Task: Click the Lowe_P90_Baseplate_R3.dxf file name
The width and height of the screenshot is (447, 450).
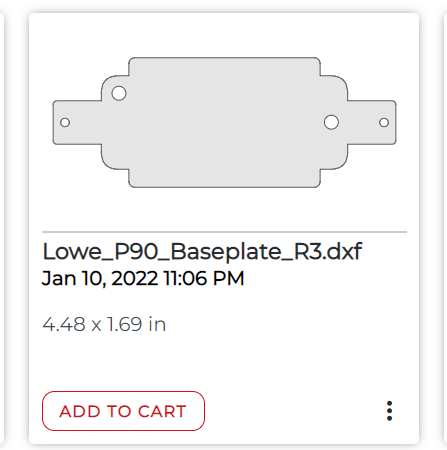Action: tap(202, 251)
